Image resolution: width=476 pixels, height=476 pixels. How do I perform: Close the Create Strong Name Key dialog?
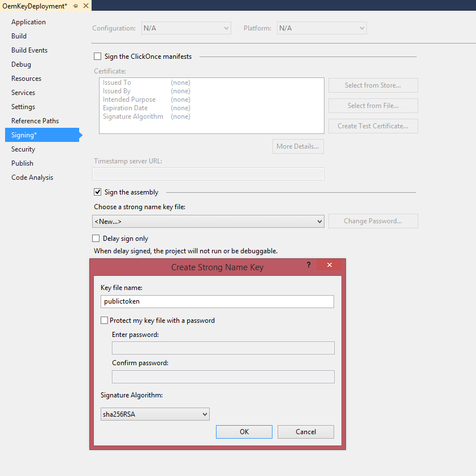(330, 265)
